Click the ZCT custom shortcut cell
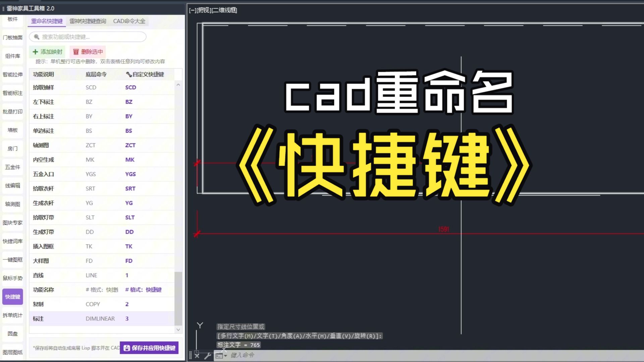Viewport: 644px width, 362px height. pos(130,145)
